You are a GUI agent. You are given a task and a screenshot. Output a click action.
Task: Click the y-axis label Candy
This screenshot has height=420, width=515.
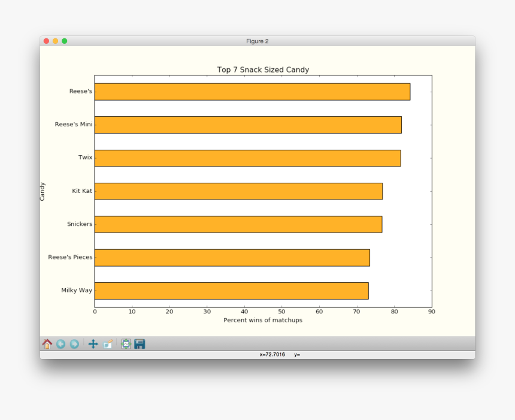(43, 192)
